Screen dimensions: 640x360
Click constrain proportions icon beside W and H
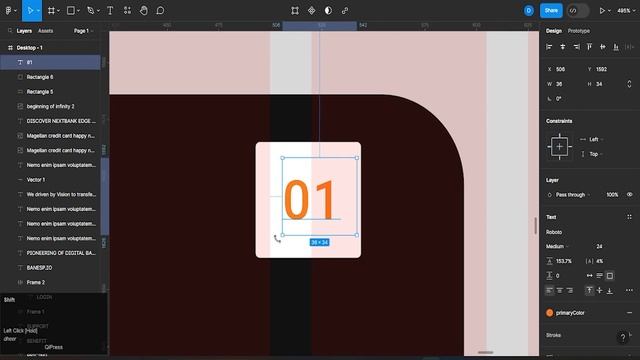click(x=629, y=84)
